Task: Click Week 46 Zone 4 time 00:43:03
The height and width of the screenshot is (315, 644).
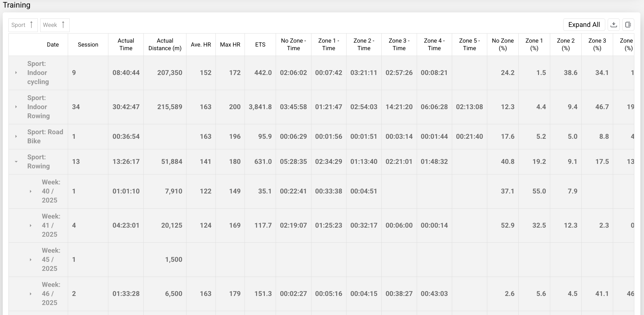Action: [434, 294]
